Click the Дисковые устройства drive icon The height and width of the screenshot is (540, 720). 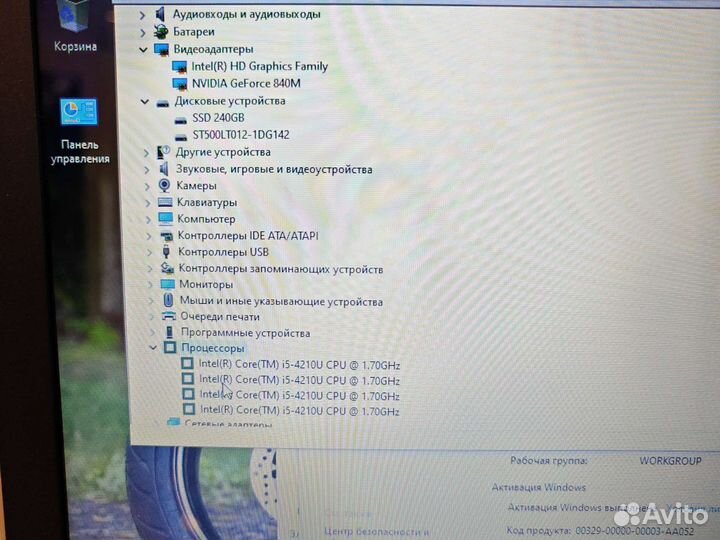[163, 102]
